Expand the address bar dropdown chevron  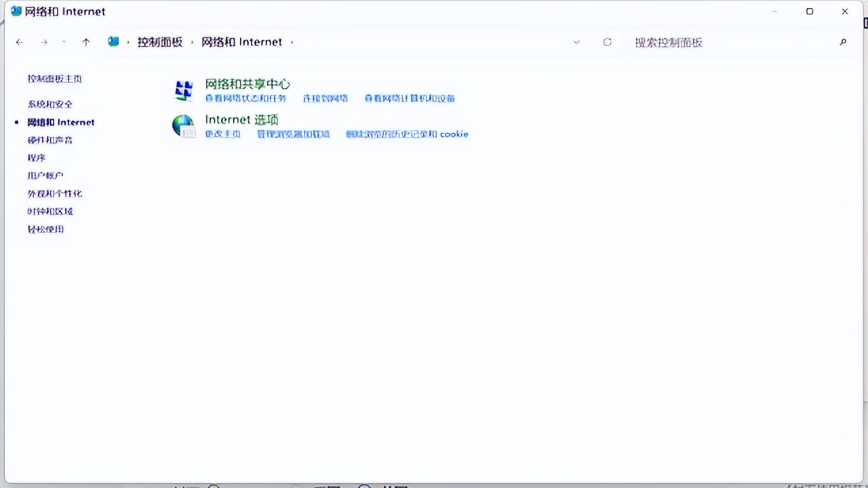coord(576,42)
